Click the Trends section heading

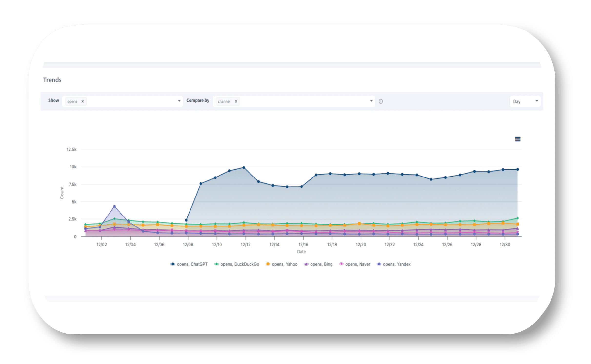tap(52, 80)
